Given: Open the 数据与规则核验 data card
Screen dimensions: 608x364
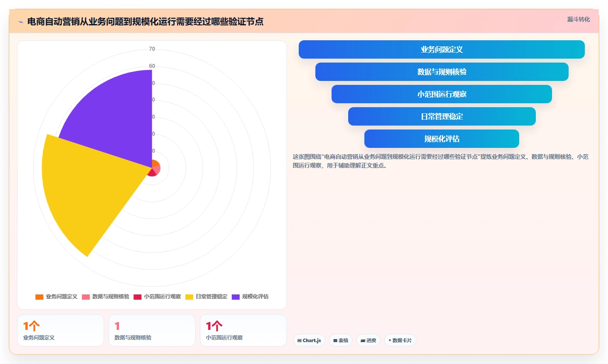Looking at the screenshot, I should click(x=152, y=330).
